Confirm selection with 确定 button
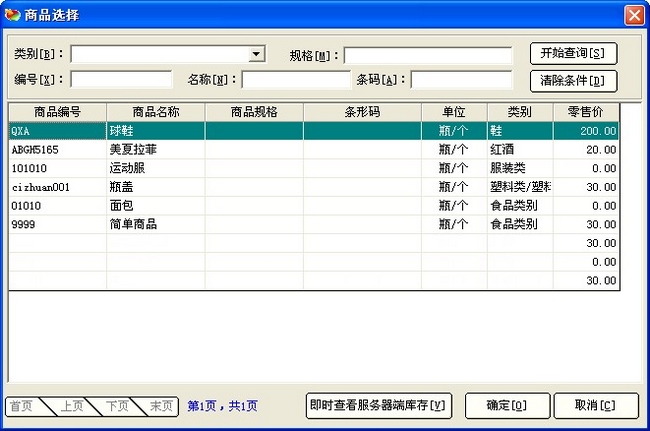 point(503,405)
